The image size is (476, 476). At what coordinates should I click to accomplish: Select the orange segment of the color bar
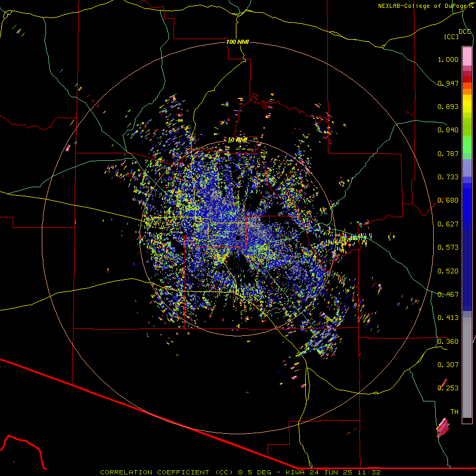click(x=467, y=89)
